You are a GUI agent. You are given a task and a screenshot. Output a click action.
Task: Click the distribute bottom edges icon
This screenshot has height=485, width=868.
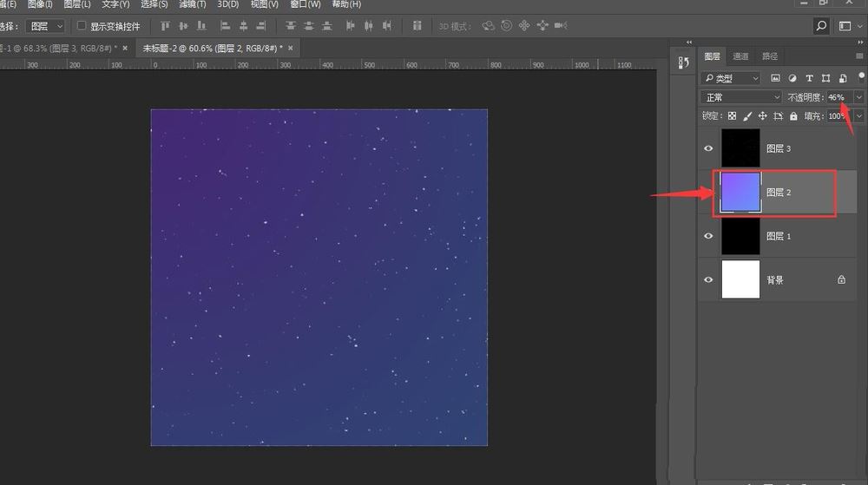[327, 26]
